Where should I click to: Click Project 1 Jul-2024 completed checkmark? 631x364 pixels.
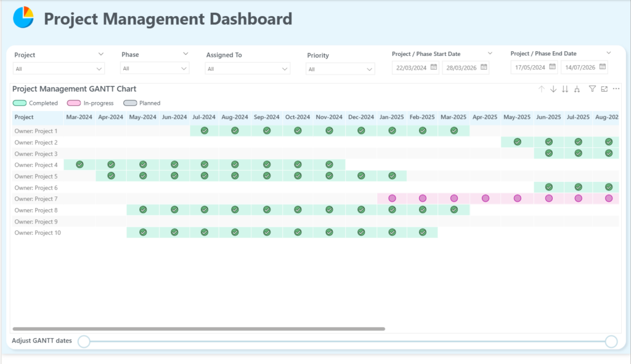pos(205,131)
